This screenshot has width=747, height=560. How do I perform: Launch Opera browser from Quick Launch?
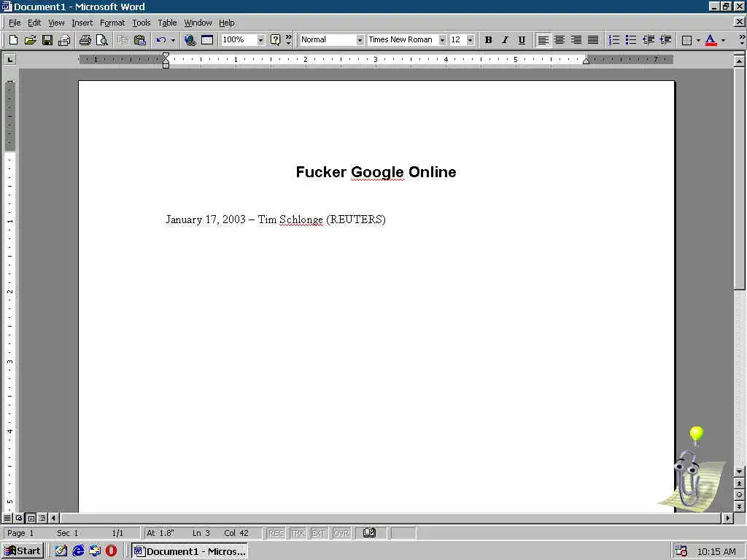(x=112, y=551)
